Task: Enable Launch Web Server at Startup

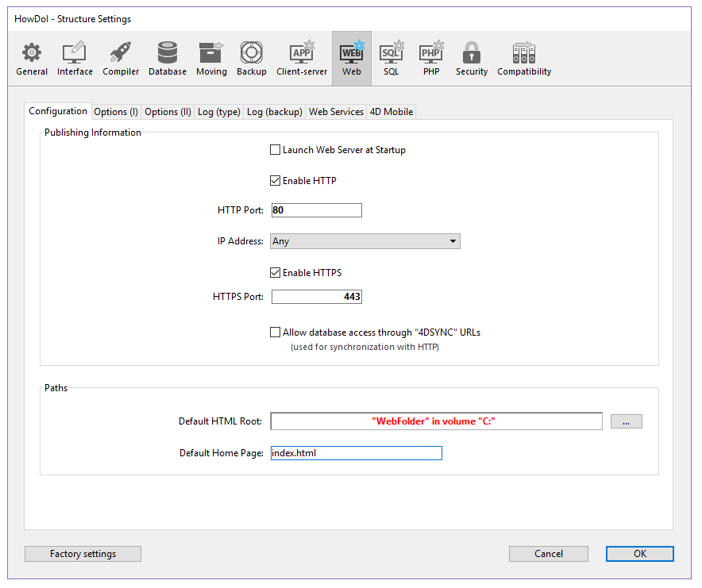Action: click(276, 150)
